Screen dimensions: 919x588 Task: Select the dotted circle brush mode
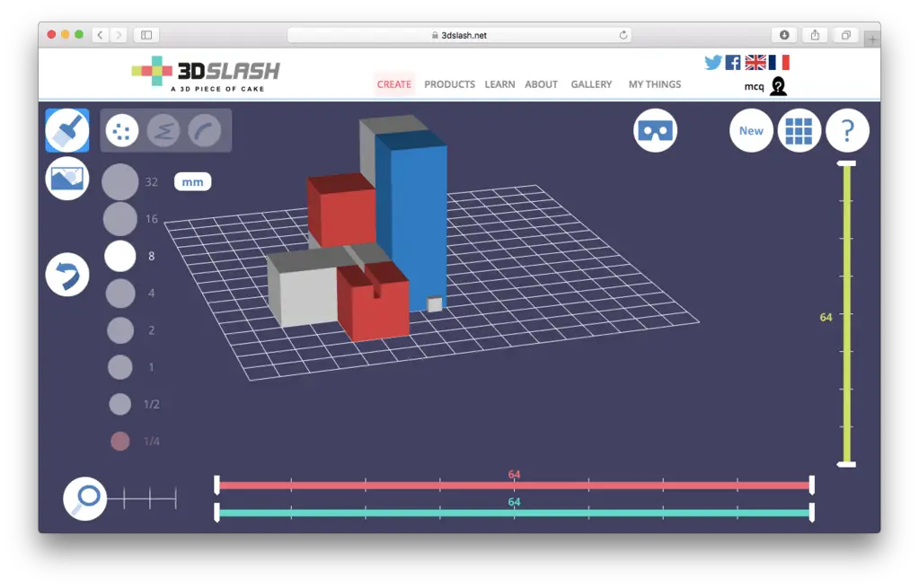coord(122,131)
